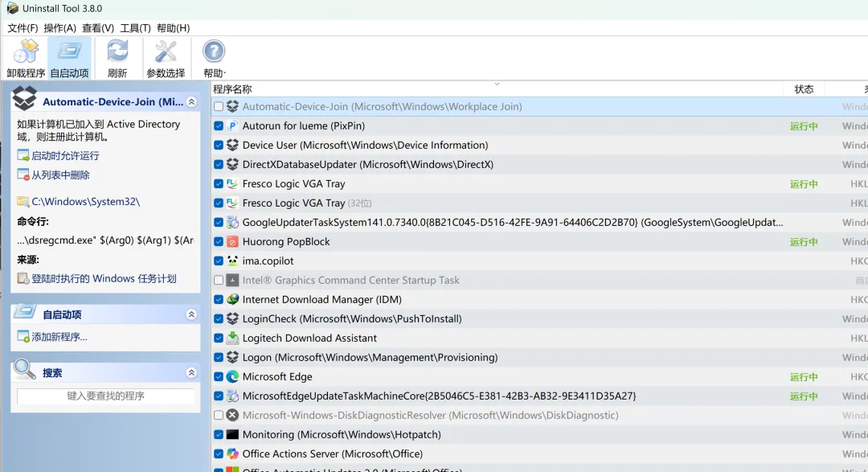Collapse the Automatic-Device-Join details panel
This screenshot has width=868, height=472.
[191, 102]
